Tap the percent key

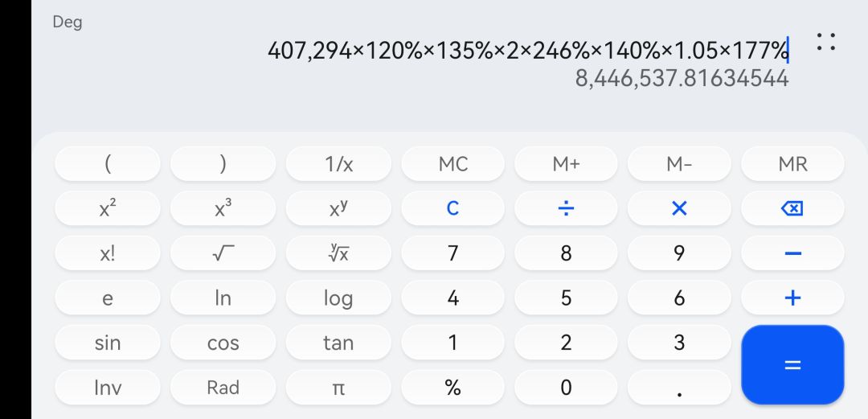452,388
